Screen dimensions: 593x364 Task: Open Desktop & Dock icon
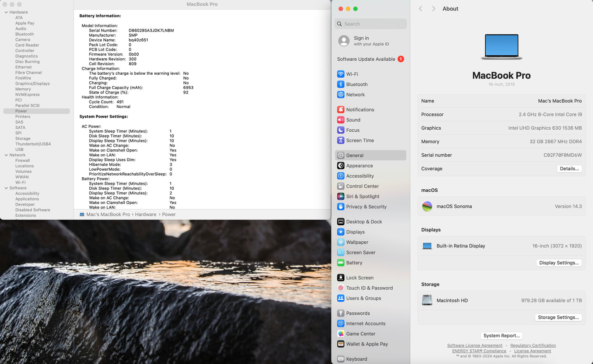point(341,222)
